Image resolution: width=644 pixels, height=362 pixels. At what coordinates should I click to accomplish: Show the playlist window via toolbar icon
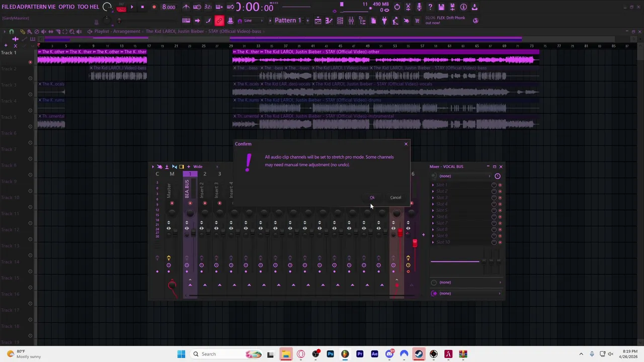click(318, 21)
